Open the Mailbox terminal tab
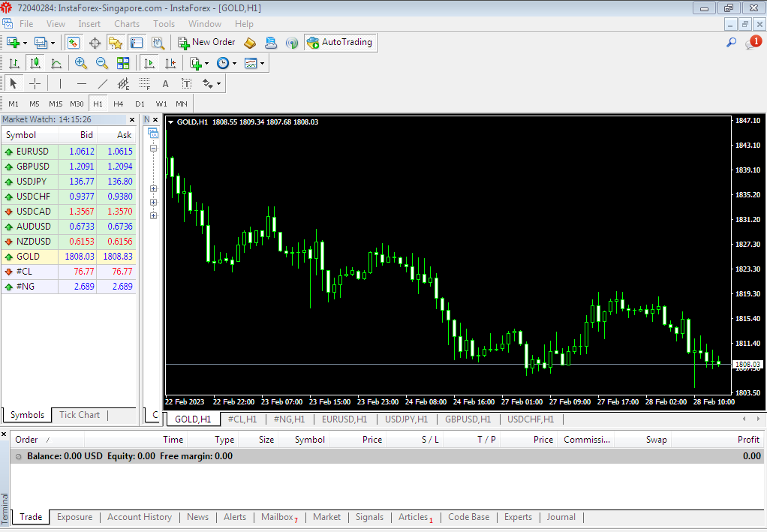 click(279, 517)
